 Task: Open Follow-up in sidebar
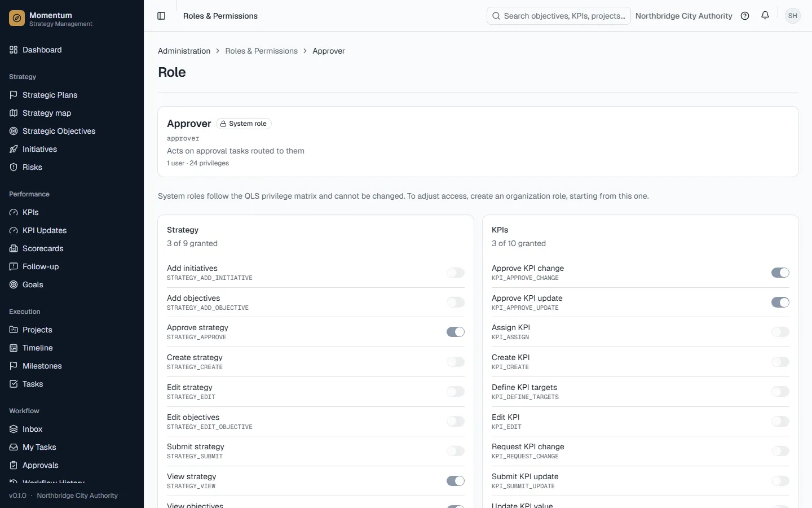[x=72, y=266]
